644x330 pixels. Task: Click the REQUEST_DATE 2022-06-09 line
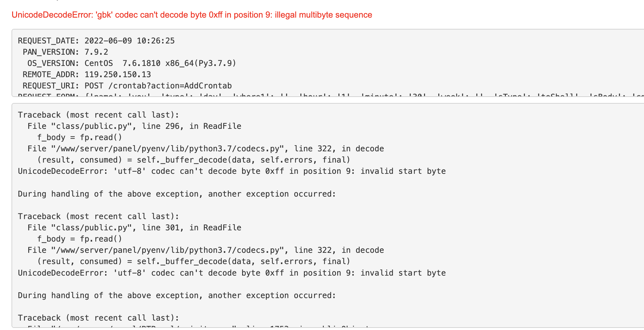96,41
